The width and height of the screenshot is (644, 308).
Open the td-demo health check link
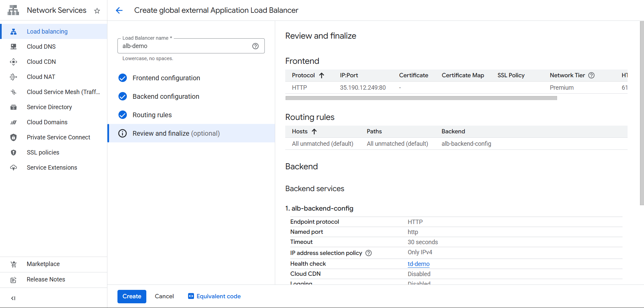pos(418,264)
